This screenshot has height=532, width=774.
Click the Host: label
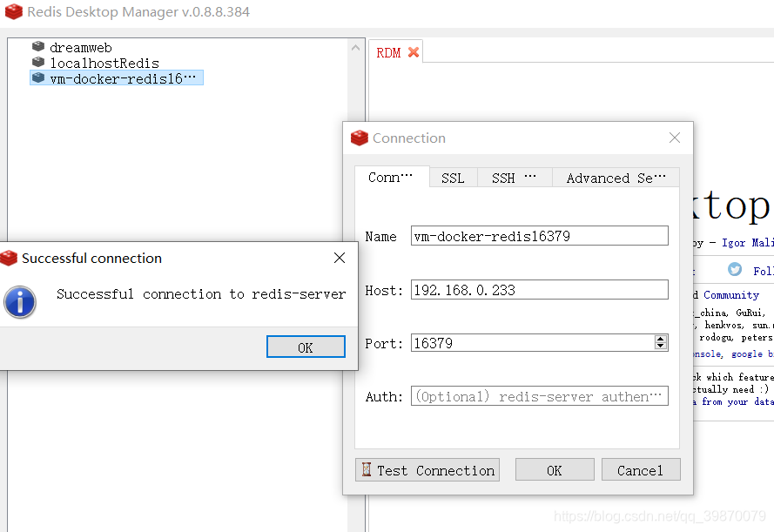click(x=384, y=290)
